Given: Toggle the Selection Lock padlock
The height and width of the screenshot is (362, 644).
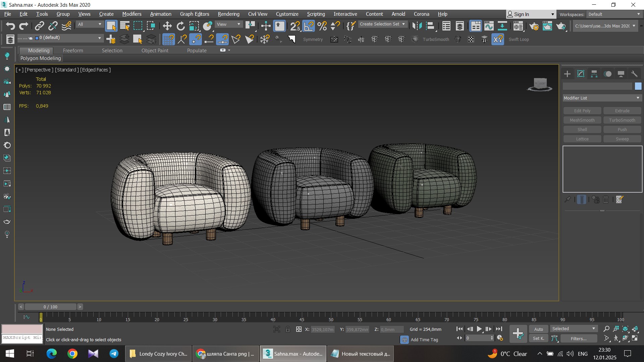Looking at the screenshot, I should click(x=288, y=329).
